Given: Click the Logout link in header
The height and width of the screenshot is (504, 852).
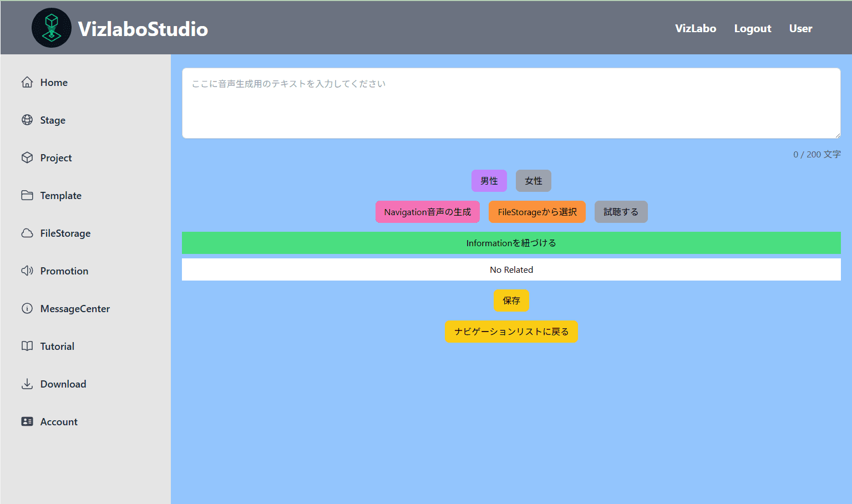Looking at the screenshot, I should pos(752,28).
